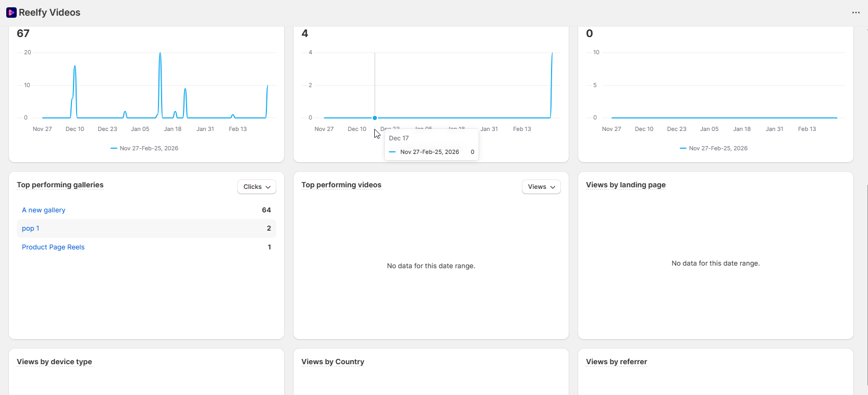This screenshot has width=868, height=395.
Task: Open the three-dots more options menu
Action: coord(856,13)
